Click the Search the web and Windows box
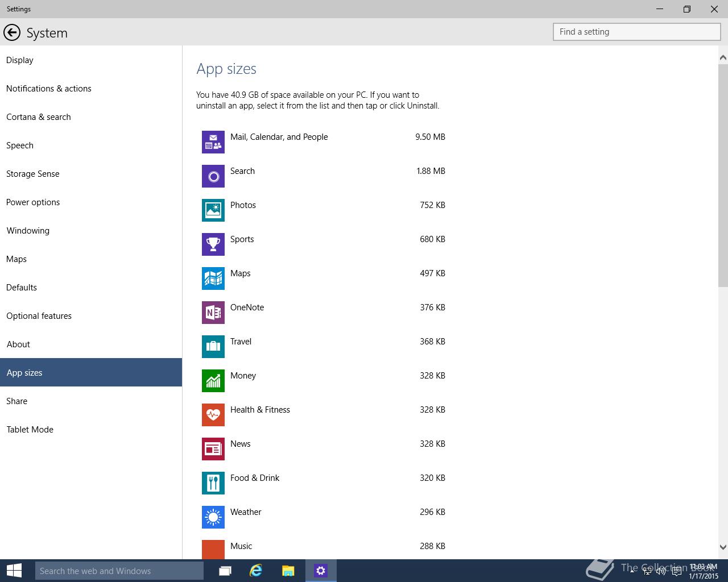This screenshot has width=728, height=582. point(119,571)
